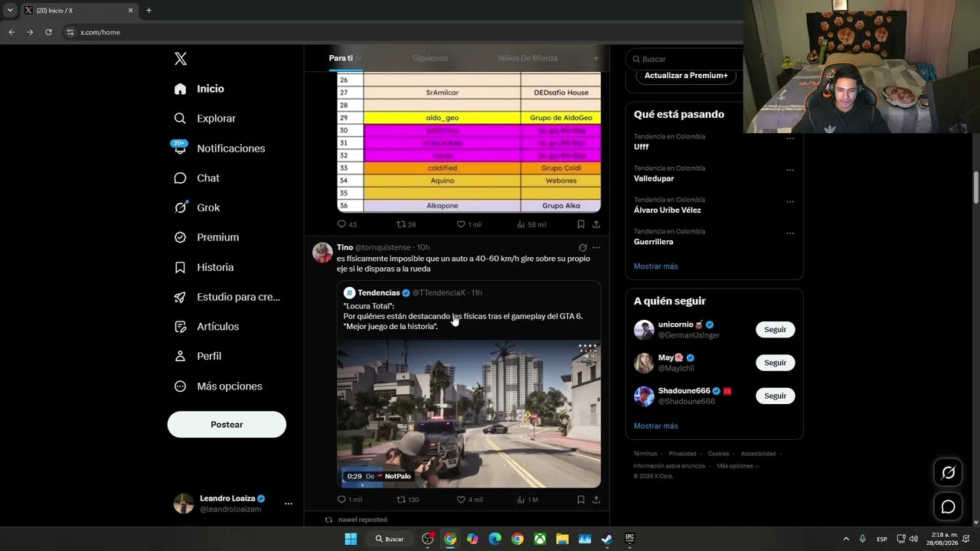
Task: Click the Windows Start button
Action: coord(351,539)
